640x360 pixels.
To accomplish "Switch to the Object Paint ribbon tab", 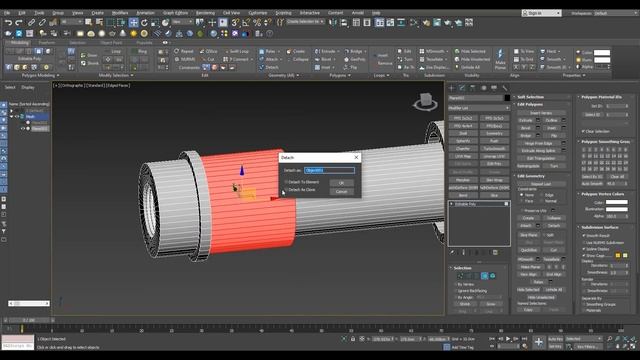I will pyautogui.click(x=111, y=42).
